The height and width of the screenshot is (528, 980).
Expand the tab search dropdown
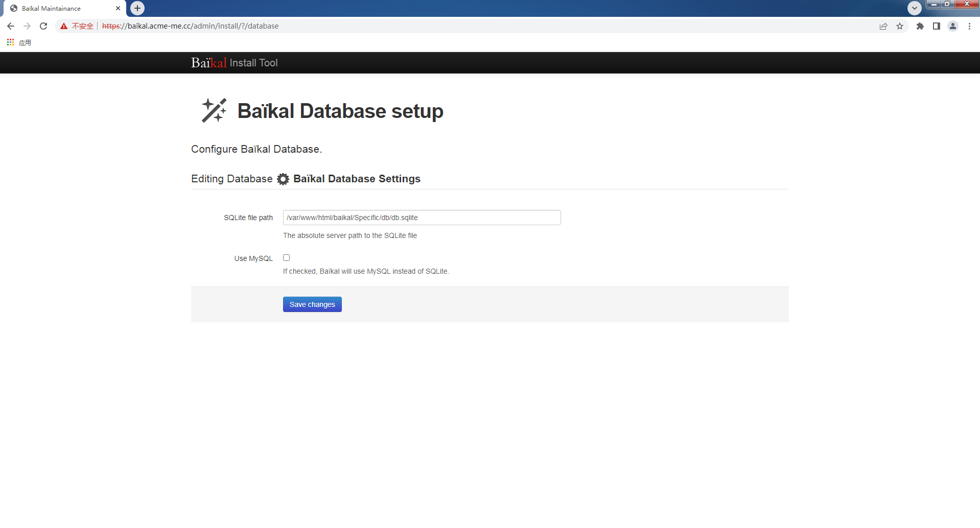click(x=915, y=8)
